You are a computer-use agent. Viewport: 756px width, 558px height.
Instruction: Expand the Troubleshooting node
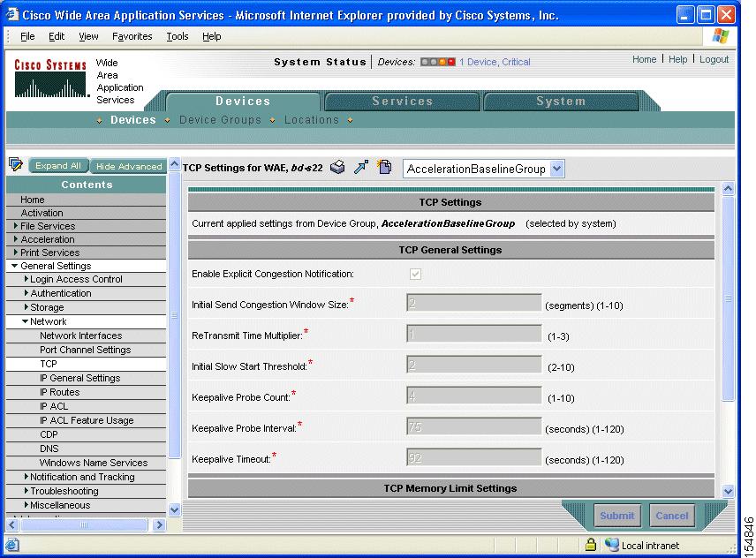point(26,491)
